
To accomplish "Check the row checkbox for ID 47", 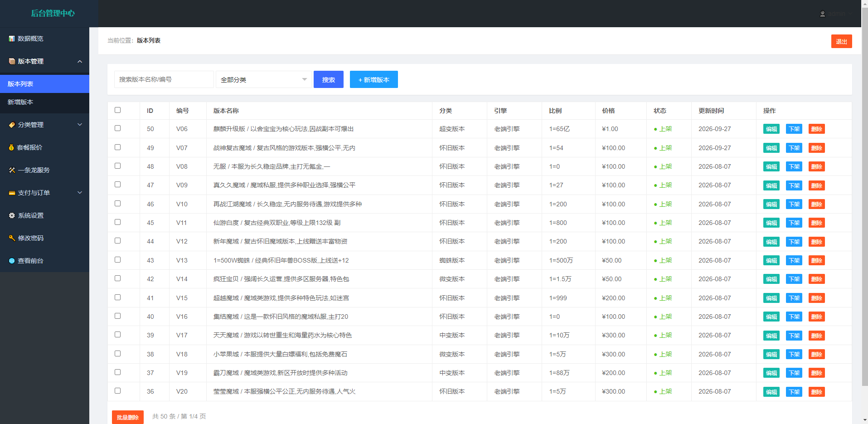I will (x=118, y=185).
